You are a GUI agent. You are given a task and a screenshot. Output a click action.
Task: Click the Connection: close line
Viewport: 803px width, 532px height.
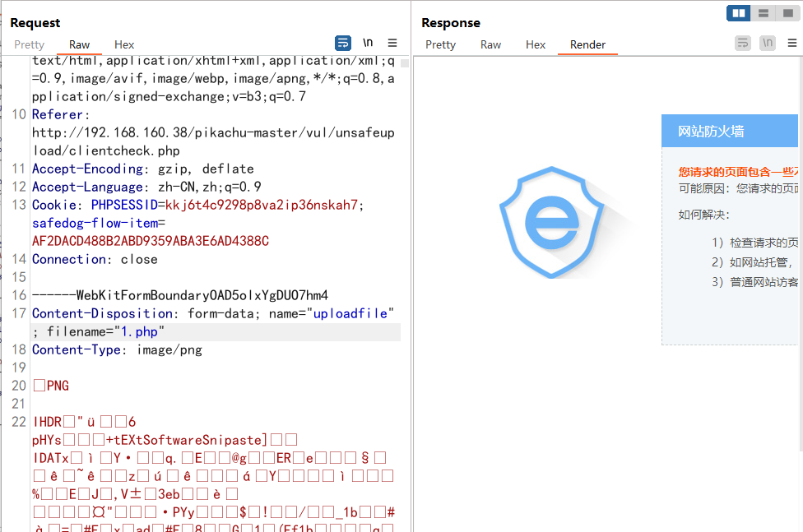95,260
